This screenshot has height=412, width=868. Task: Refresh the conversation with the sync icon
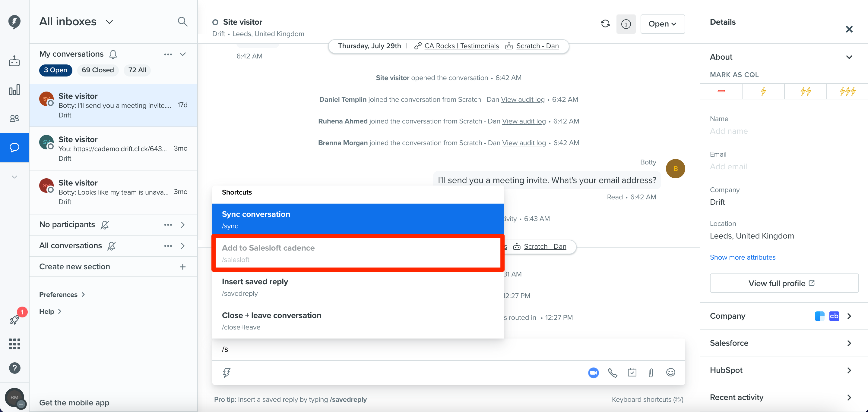pyautogui.click(x=605, y=23)
